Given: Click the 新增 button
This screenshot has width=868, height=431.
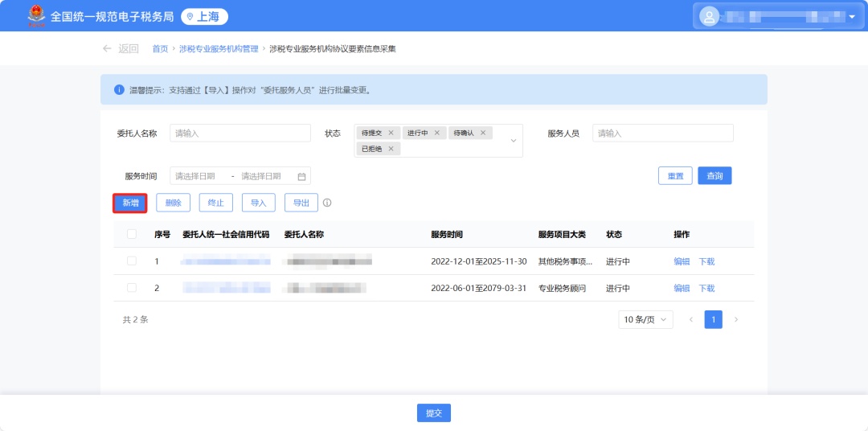Looking at the screenshot, I should [129, 203].
